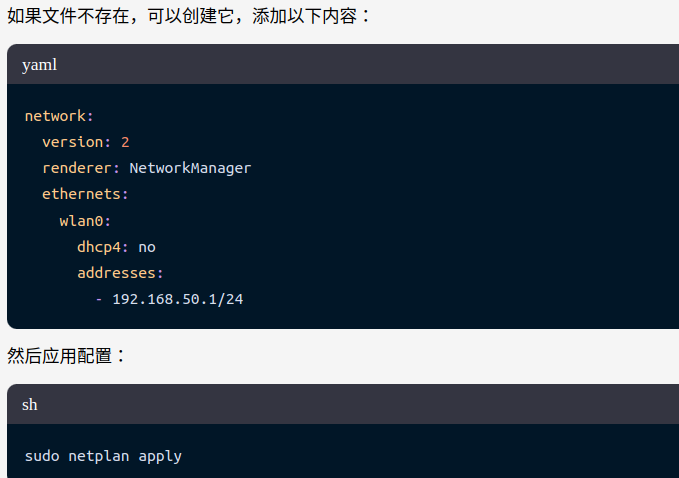This screenshot has height=478, width=679.
Task: Click the word apply in command
Action: click(x=160, y=456)
